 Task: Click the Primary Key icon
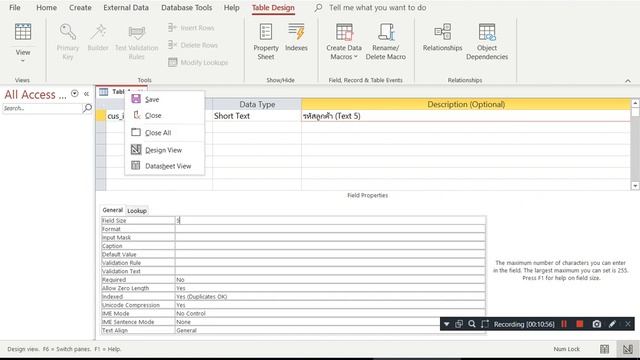pos(68,32)
